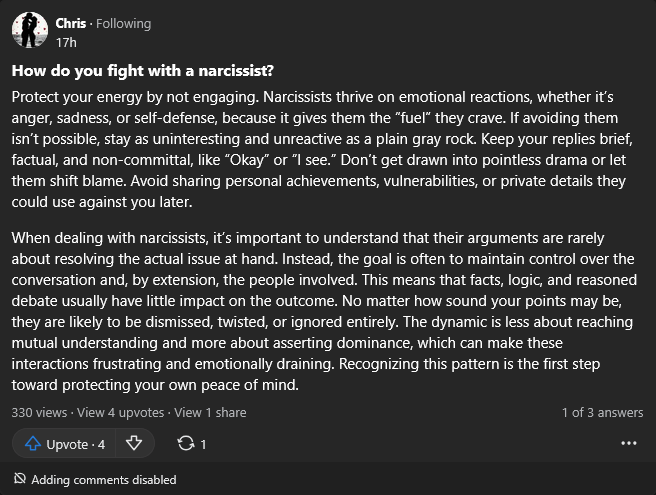Go to '1 of 3 answers' link
The image size is (656, 495).
[x=602, y=413]
